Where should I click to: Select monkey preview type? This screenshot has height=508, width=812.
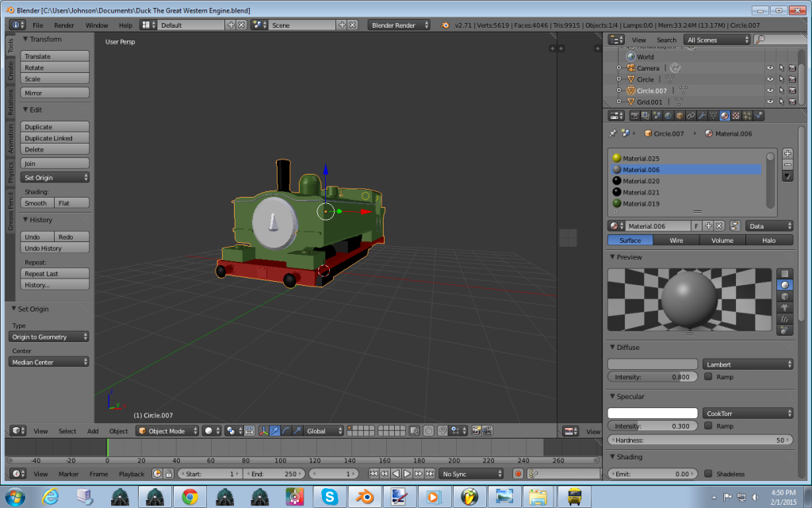pyautogui.click(x=785, y=308)
